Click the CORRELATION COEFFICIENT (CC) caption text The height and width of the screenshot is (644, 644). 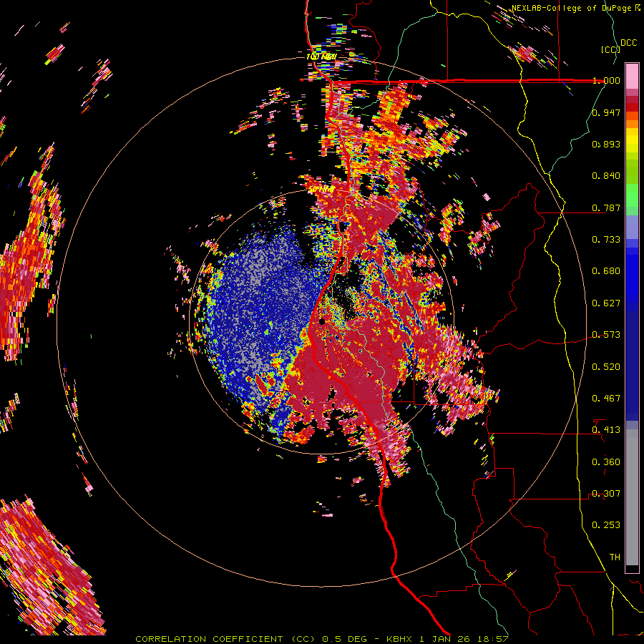(225, 639)
